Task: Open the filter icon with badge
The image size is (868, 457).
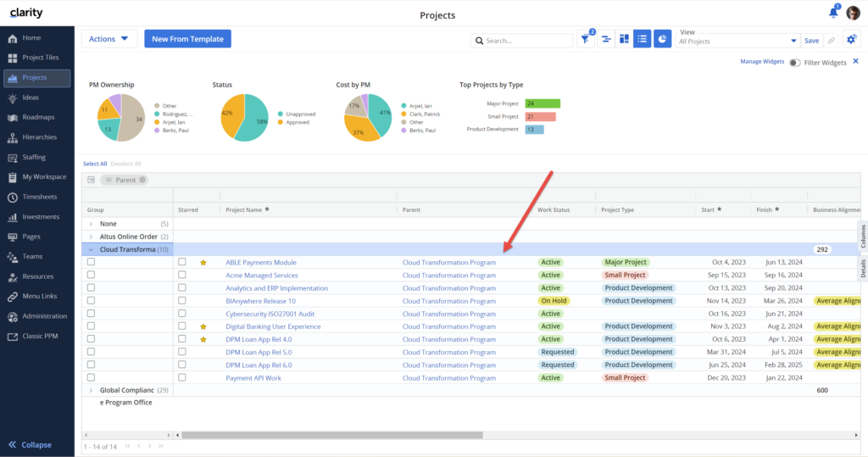Action: pyautogui.click(x=586, y=39)
